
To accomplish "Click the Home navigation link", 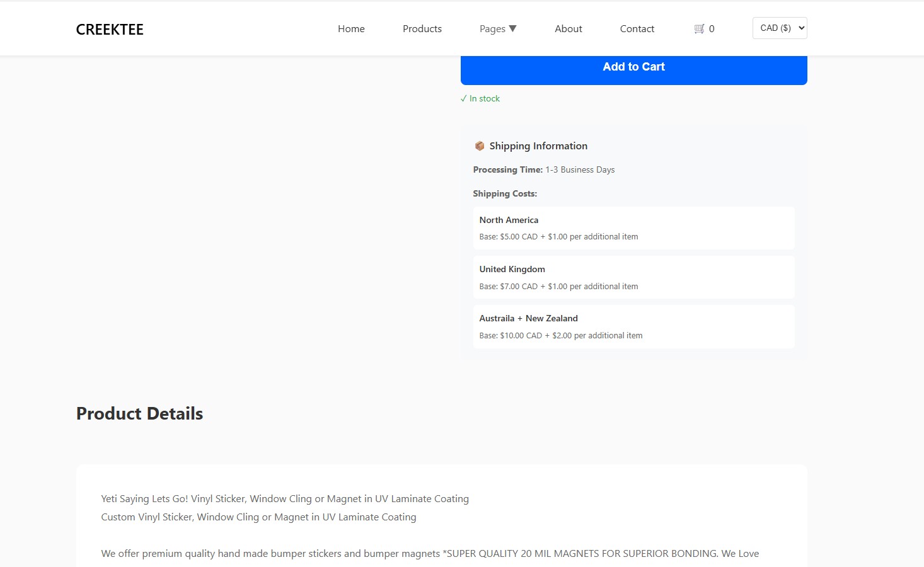I will 351,28.
